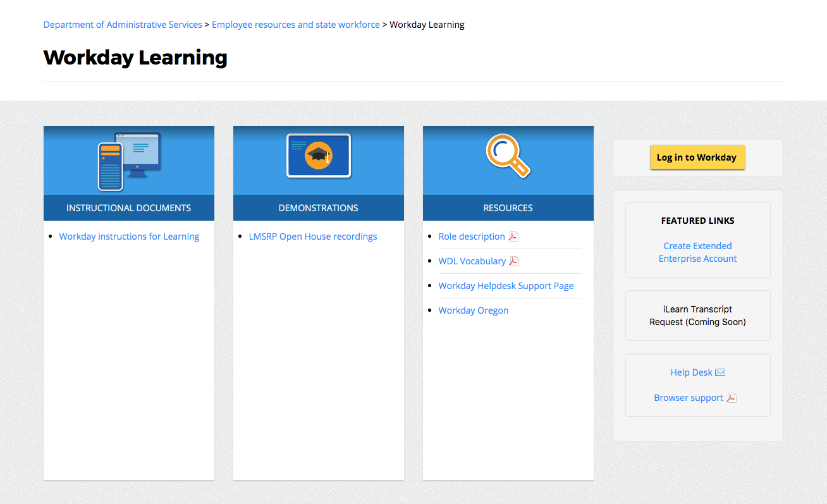Viewport: 827px width, 504px height.
Task: Click the Demonstrations graduation cap icon
Action: tap(318, 155)
